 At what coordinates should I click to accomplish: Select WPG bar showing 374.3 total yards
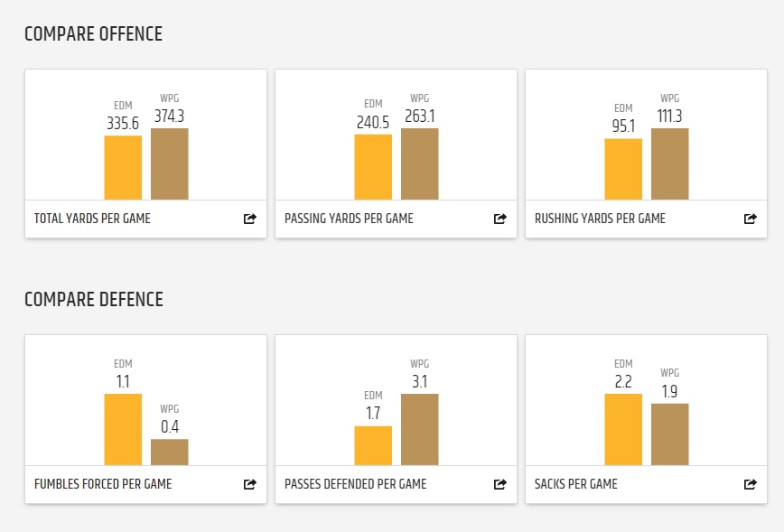tap(170, 164)
